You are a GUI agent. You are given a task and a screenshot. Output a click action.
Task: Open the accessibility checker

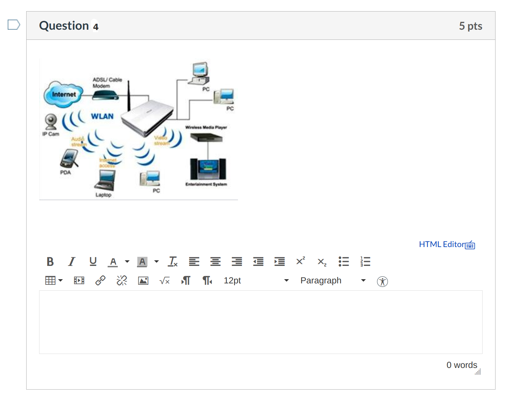point(382,281)
